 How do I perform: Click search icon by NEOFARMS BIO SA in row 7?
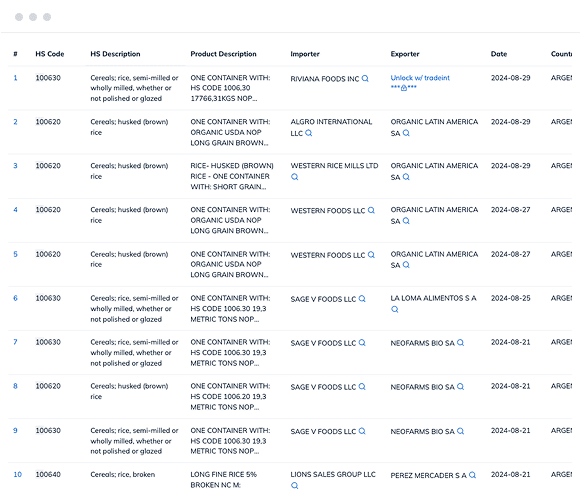point(460,342)
